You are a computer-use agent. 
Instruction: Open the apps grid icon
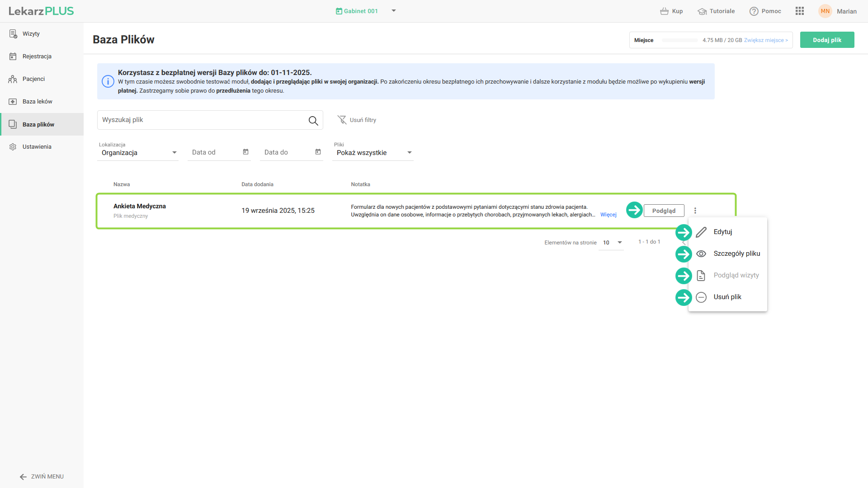click(799, 11)
